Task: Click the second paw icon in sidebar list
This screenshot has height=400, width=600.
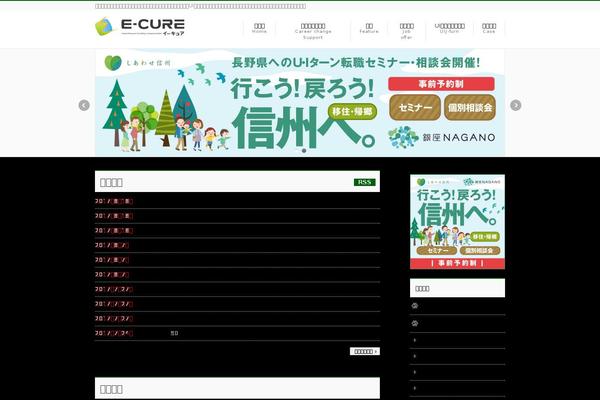Action: tap(415, 323)
